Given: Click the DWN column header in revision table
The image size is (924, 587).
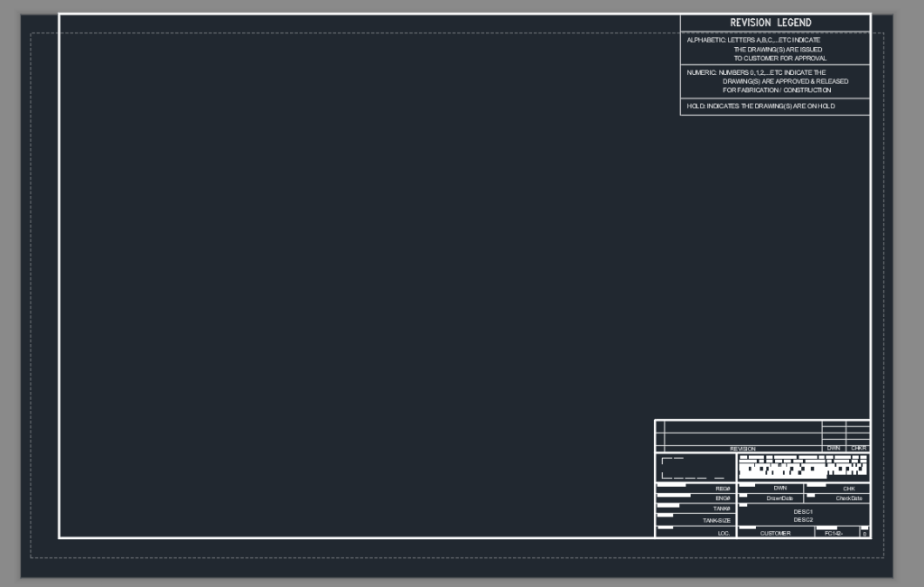Looking at the screenshot, I should [833, 448].
